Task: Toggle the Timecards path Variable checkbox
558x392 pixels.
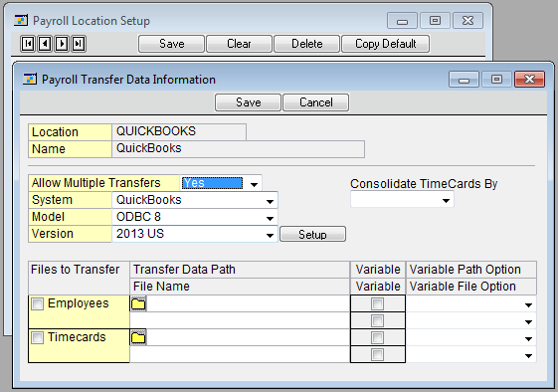Action: click(377, 337)
